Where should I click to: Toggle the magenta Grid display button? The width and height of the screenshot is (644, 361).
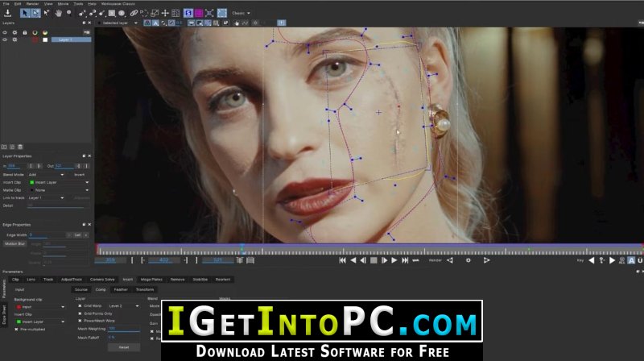click(x=199, y=13)
